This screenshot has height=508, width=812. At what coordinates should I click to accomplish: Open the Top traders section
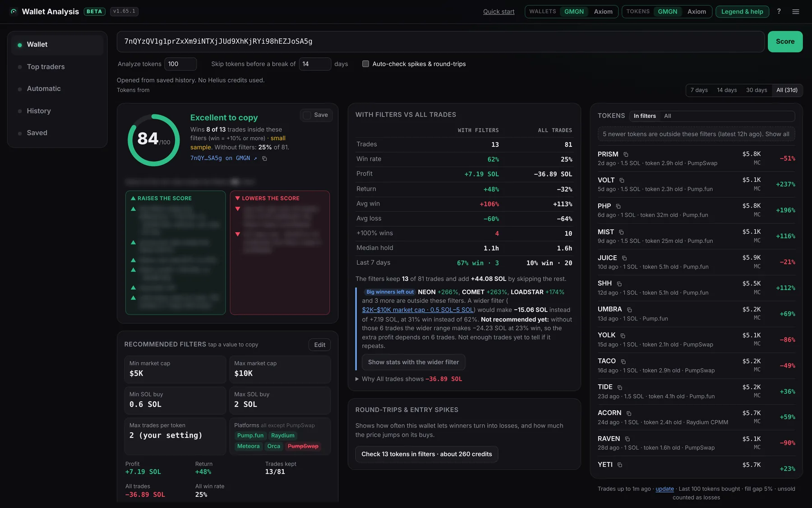[57, 67]
